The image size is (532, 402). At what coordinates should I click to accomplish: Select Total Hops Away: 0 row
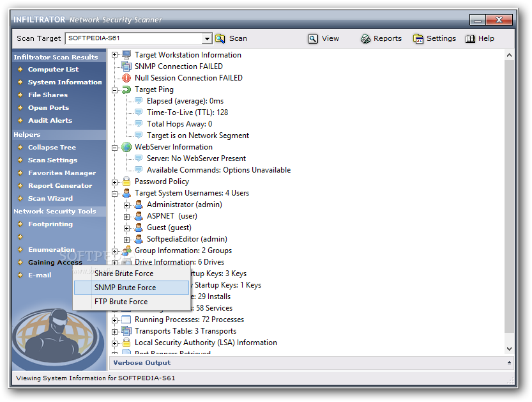click(179, 124)
